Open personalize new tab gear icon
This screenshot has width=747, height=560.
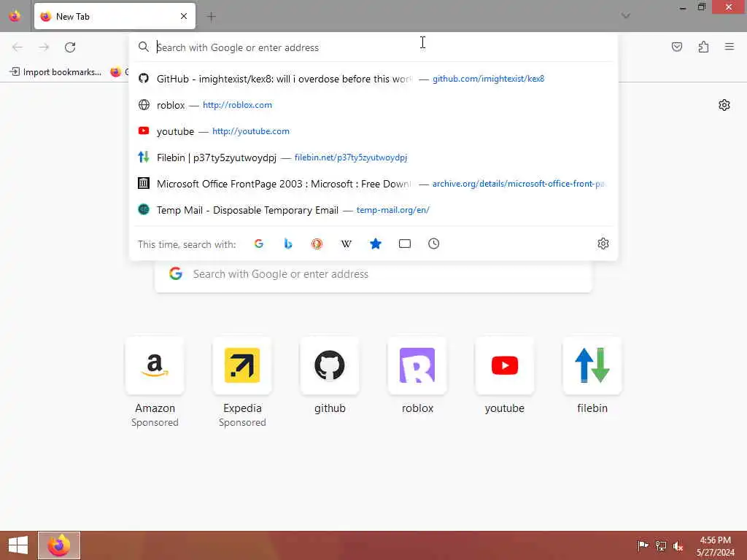[x=724, y=105]
